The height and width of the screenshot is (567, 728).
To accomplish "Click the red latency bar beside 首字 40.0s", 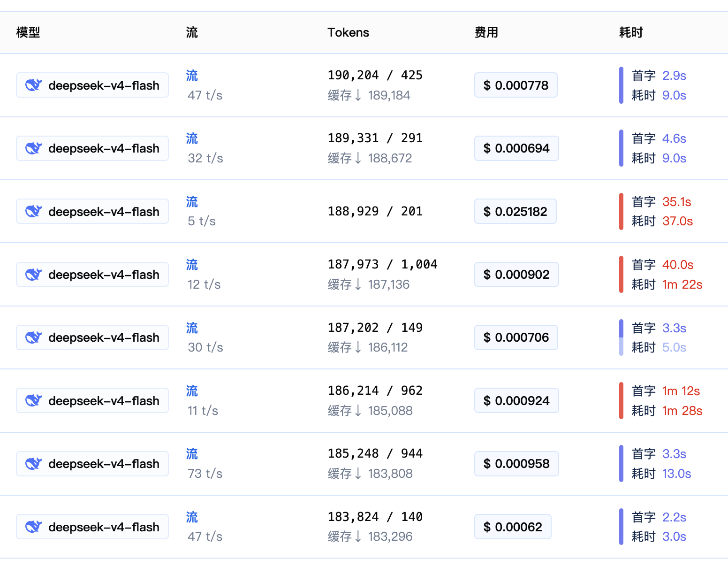I will point(621,274).
